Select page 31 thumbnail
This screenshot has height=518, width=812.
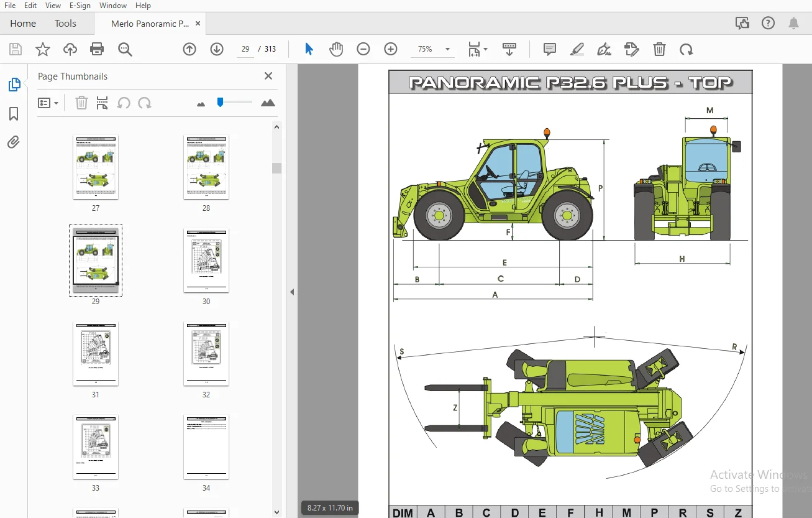point(96,353)
